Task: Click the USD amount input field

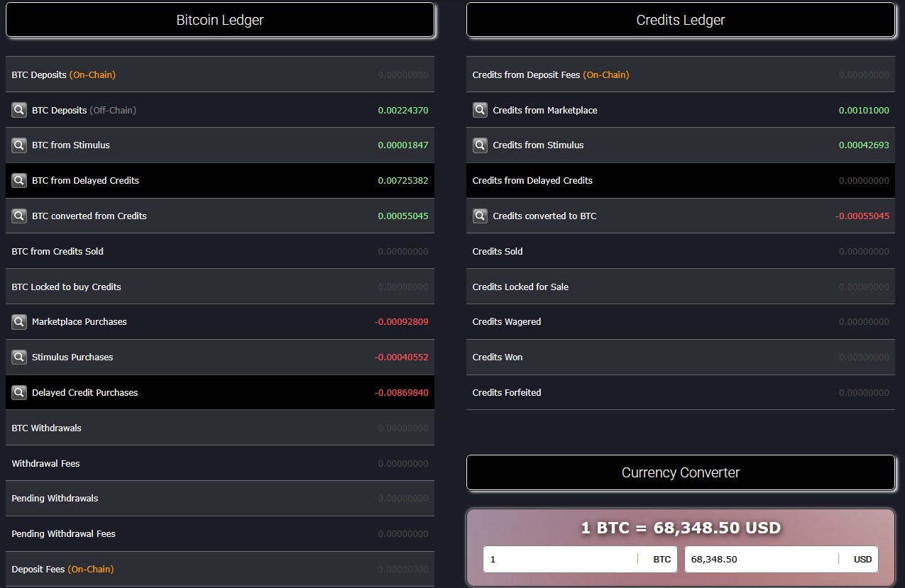Action: 759,559
